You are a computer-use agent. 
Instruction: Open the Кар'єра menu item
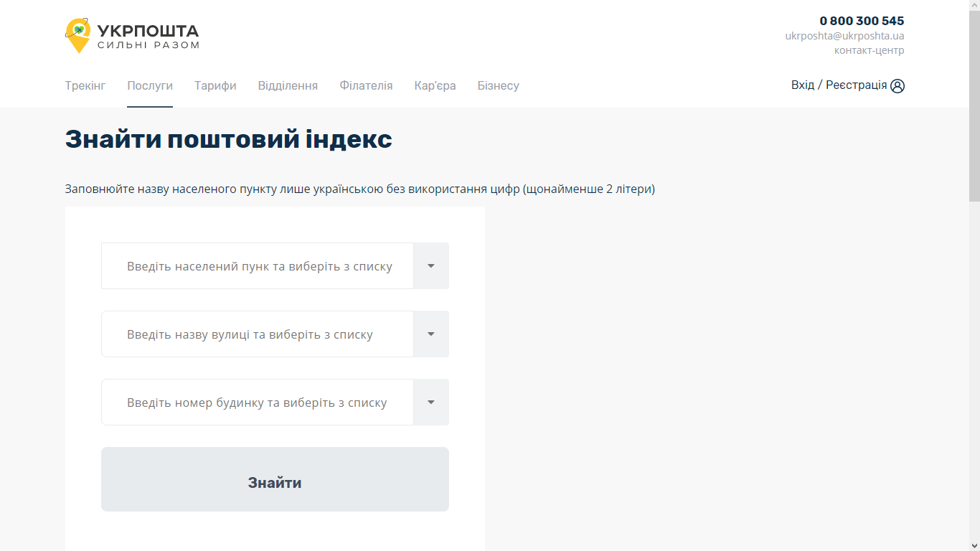click(x=435, y=85)
